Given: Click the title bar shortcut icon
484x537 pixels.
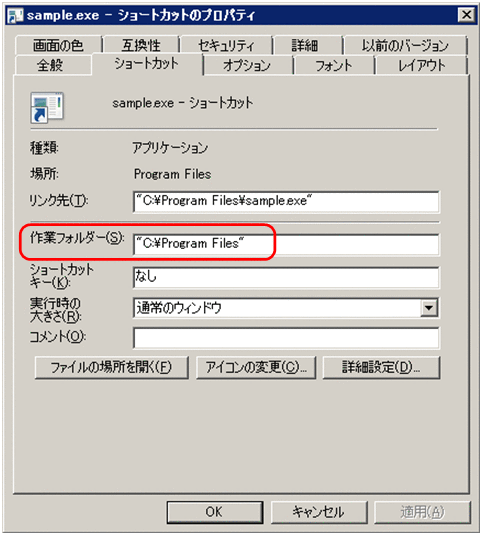Looking at the screenshot, I should coord(15,15).
